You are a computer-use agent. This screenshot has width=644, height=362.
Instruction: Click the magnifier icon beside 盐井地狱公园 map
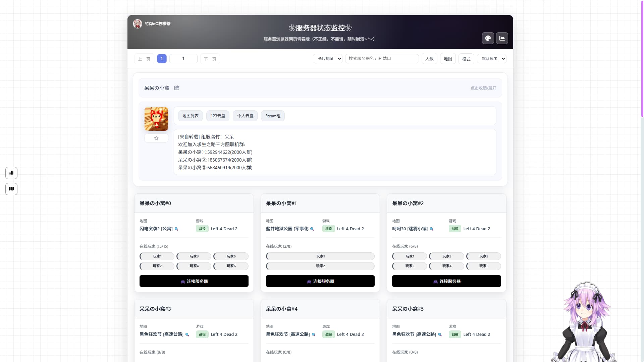coord(312,229)
